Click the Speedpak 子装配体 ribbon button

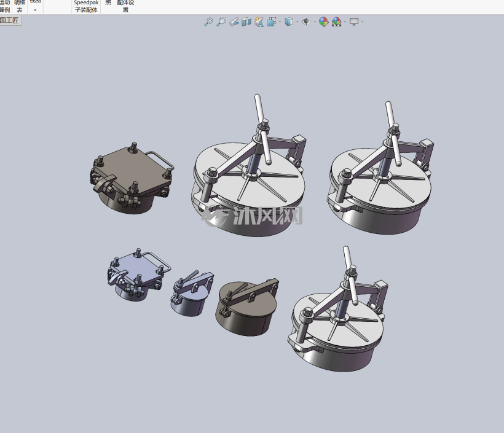point(86,6)
